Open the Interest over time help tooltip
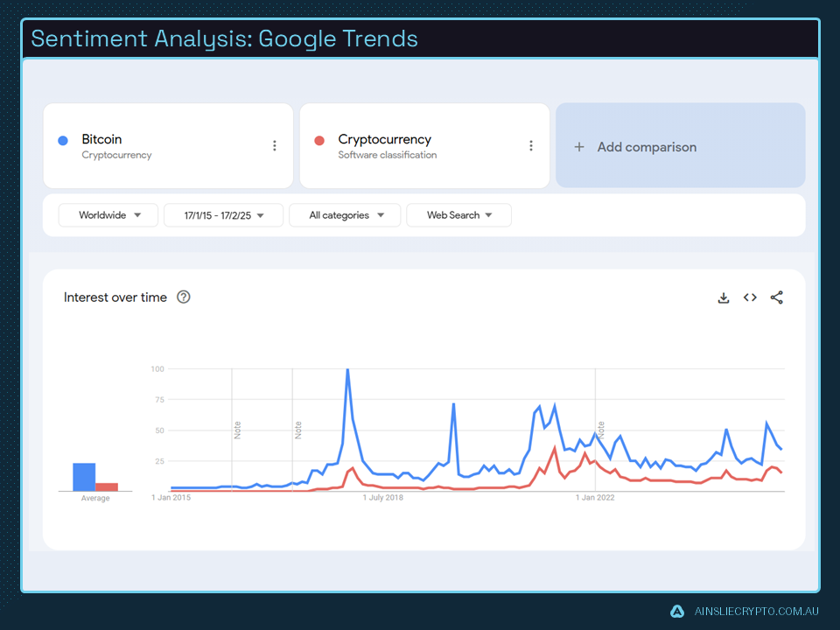The height and width of the screenshot is (630, 840). pyautogui.click(x=183, y=297)
